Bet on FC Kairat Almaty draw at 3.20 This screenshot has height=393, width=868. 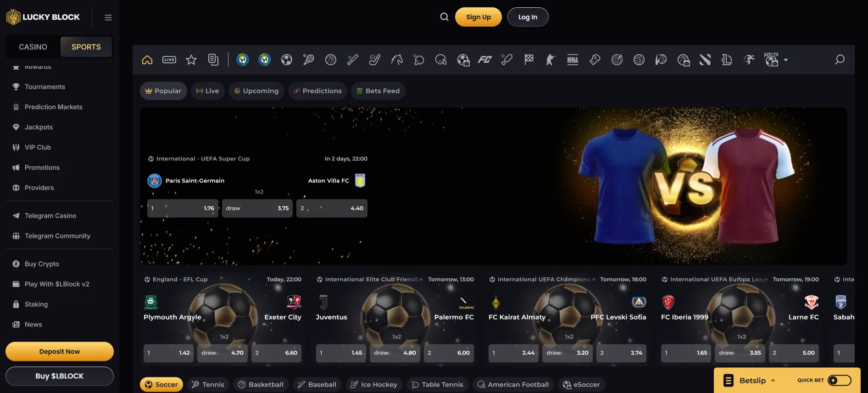pyautogui.click(x=568, y=353)
